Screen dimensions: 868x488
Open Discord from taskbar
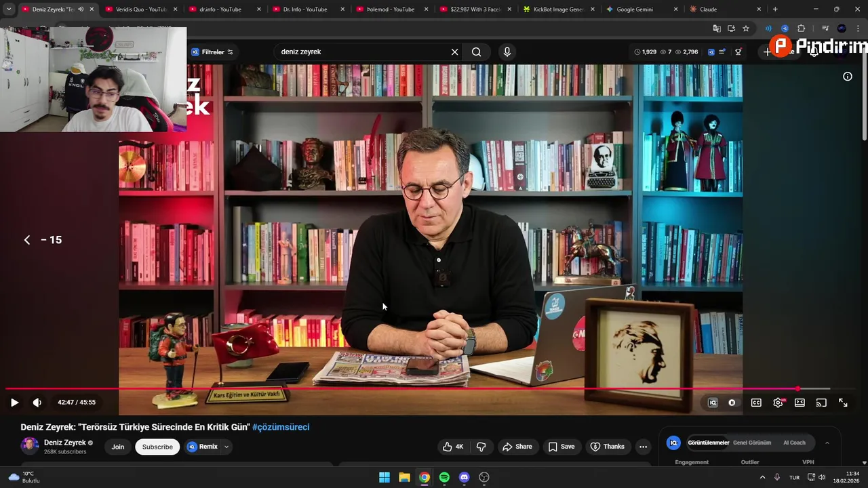(x=464, y=477)
